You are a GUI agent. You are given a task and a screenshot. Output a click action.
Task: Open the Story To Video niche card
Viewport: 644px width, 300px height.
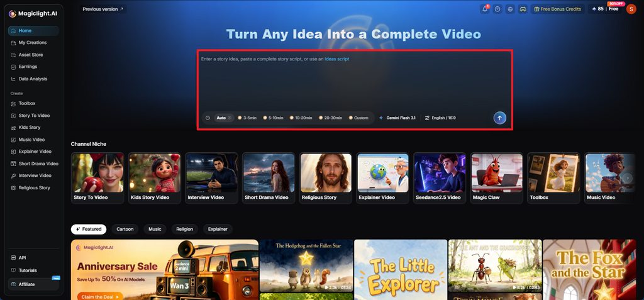97,178
